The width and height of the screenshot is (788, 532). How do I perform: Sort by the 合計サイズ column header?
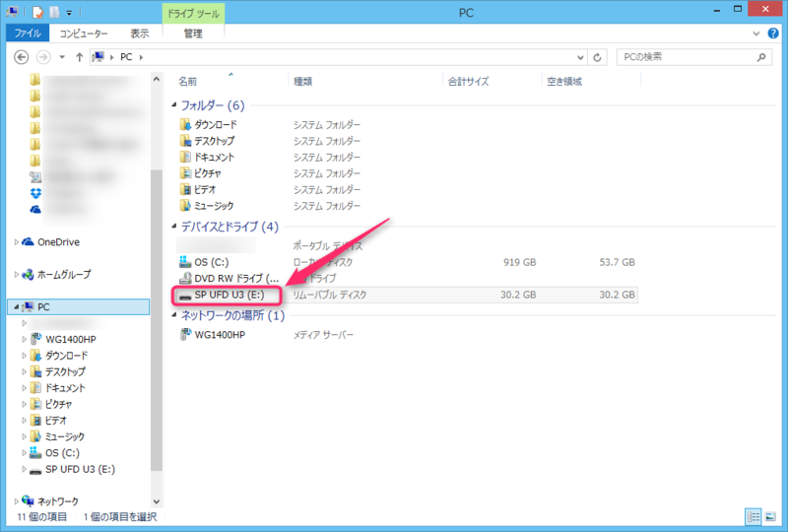pos(469,81)
